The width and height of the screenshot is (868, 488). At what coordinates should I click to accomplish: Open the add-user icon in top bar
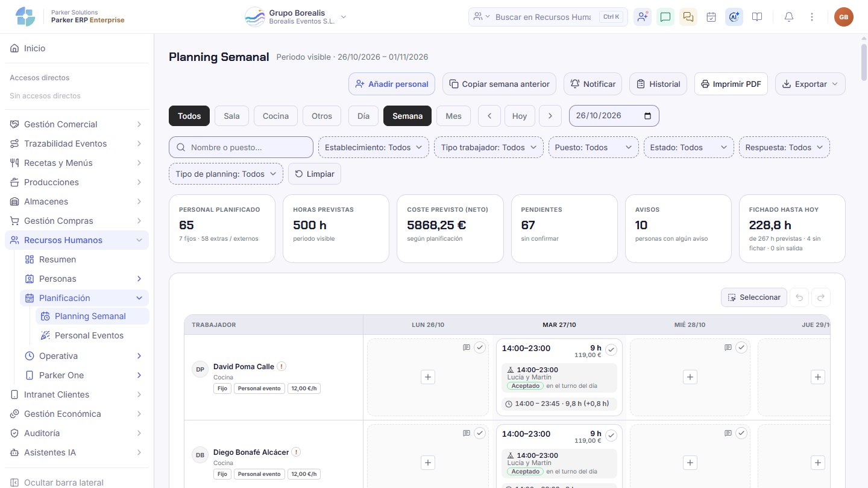tap(643, 17)
